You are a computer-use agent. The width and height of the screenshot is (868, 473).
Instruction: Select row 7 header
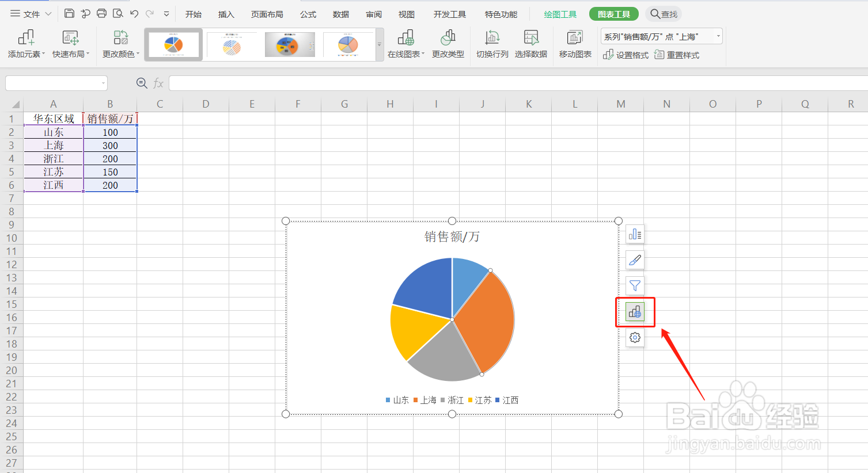(x=12, y=199)
